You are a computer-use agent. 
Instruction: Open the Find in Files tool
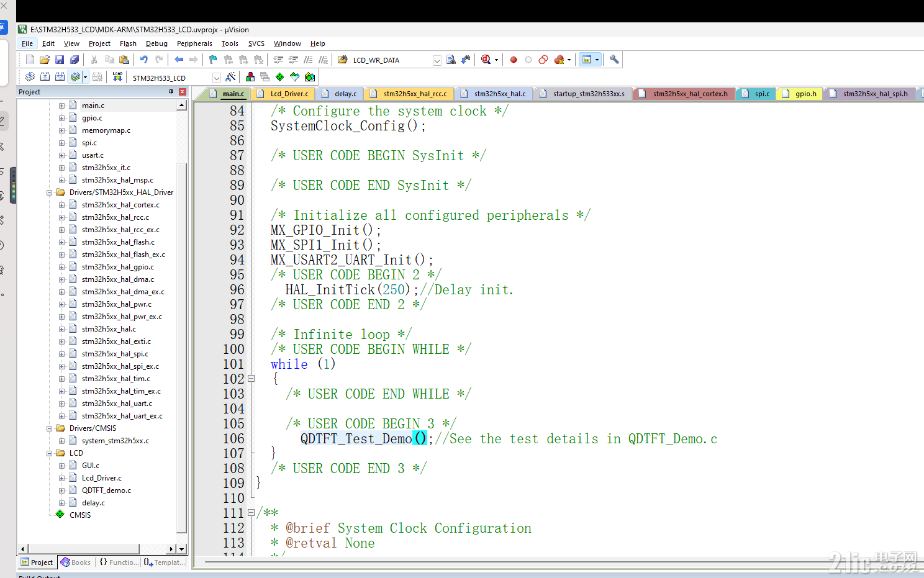point(451,59)
